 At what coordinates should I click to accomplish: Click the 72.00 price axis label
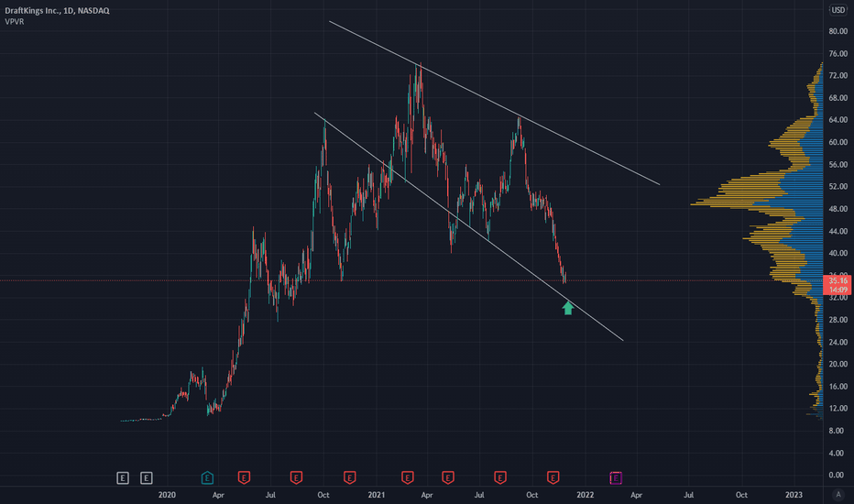coord(838,75)
